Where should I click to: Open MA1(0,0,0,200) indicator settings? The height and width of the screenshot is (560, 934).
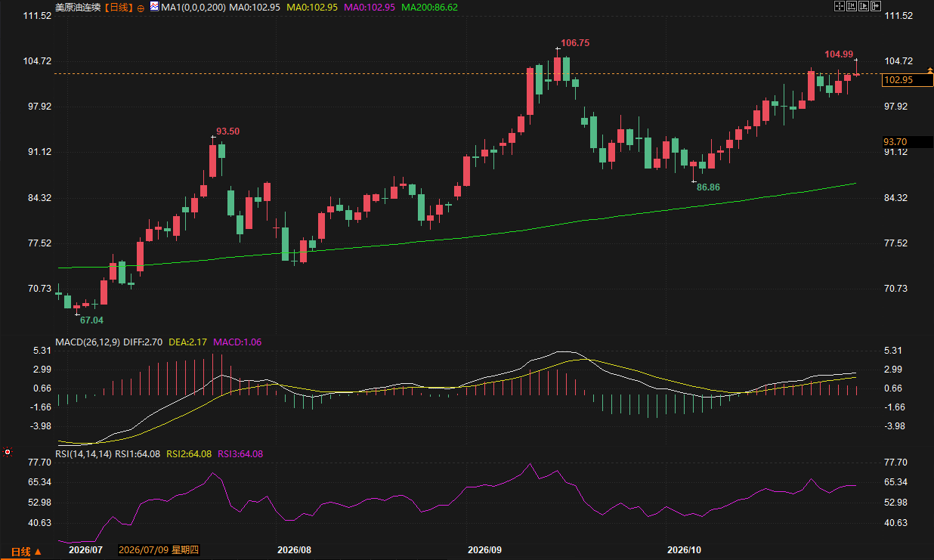pos(193,7)
